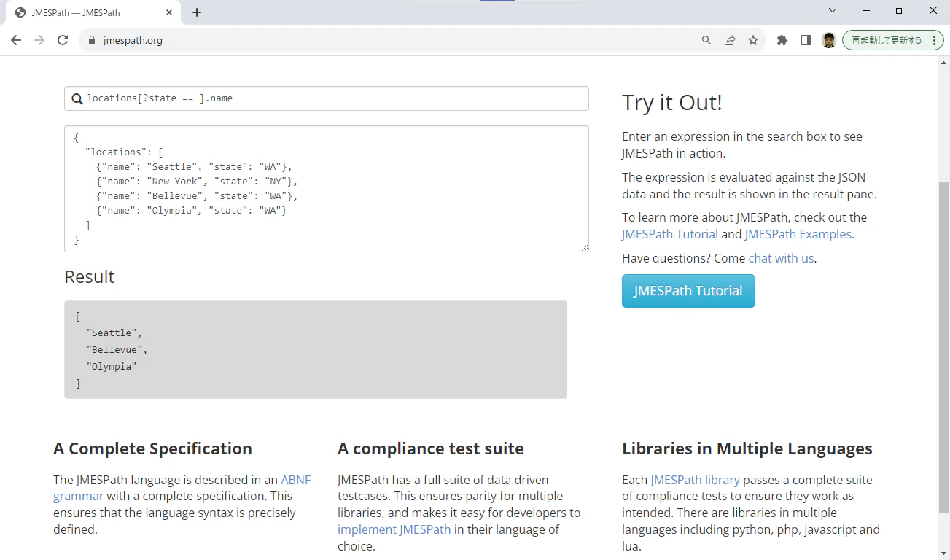The height and width of the screenshot is (560, 950).
Task: Restore down the Chrome window
Action: coord(900,10)
